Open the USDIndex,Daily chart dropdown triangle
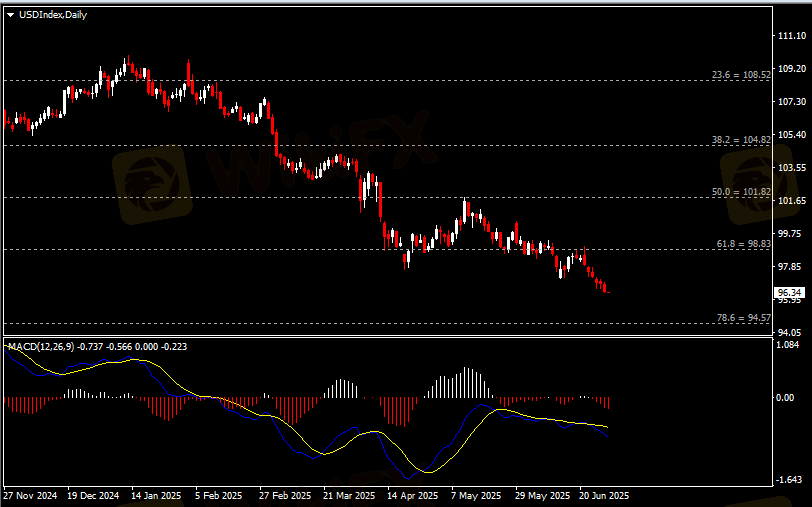The image size is (812, 507). tap(10, 15)
